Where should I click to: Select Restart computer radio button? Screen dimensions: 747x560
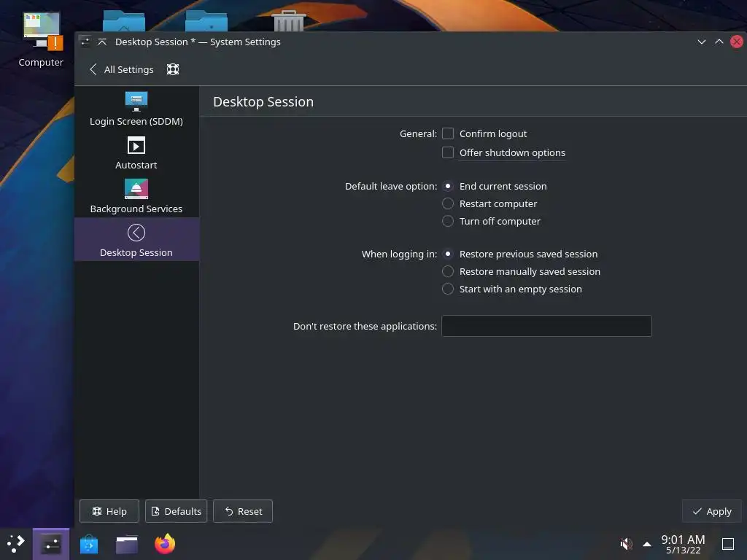click(448, 204)
